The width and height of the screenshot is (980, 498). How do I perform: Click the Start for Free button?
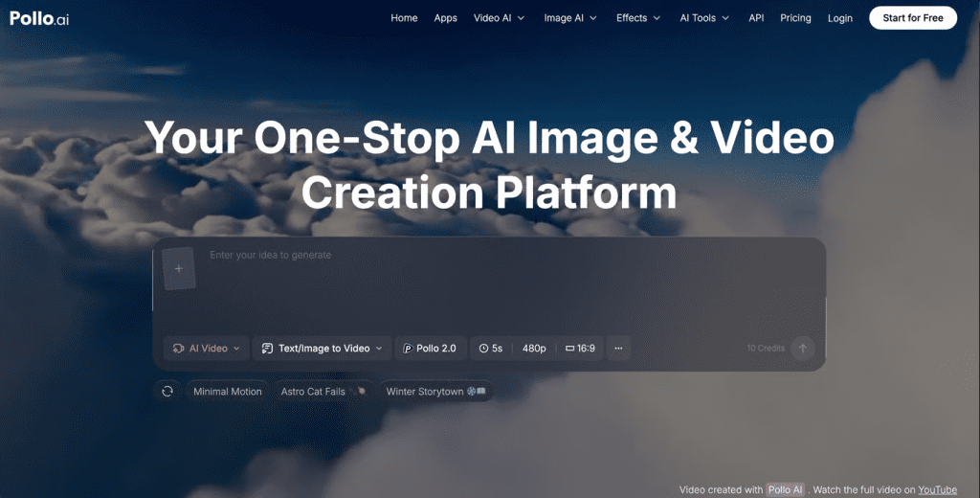(912, 18)
